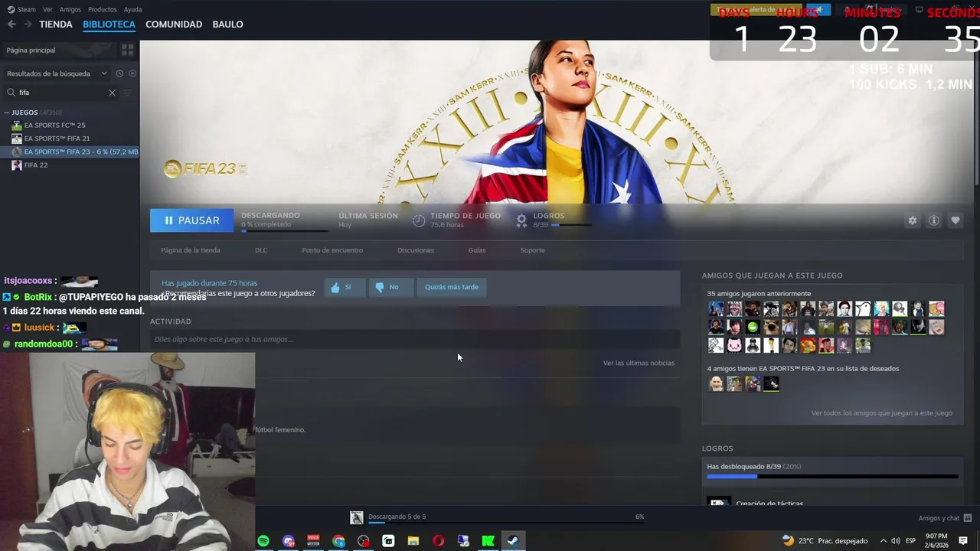Open File Explorer from the taskbar
The image size is (980, 551).
pos(413,541)
